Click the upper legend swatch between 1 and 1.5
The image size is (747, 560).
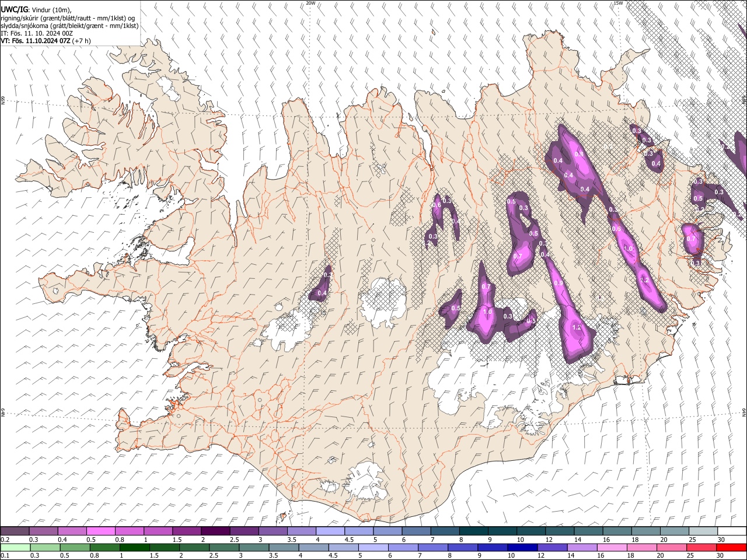pyautogui.click(x=158, y=531)
